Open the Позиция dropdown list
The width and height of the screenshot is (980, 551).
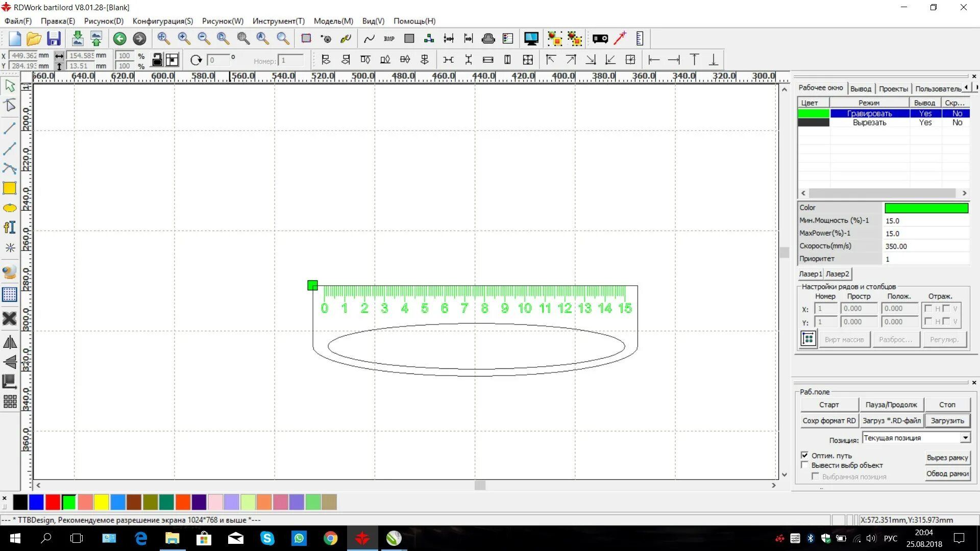click(965, 438)
